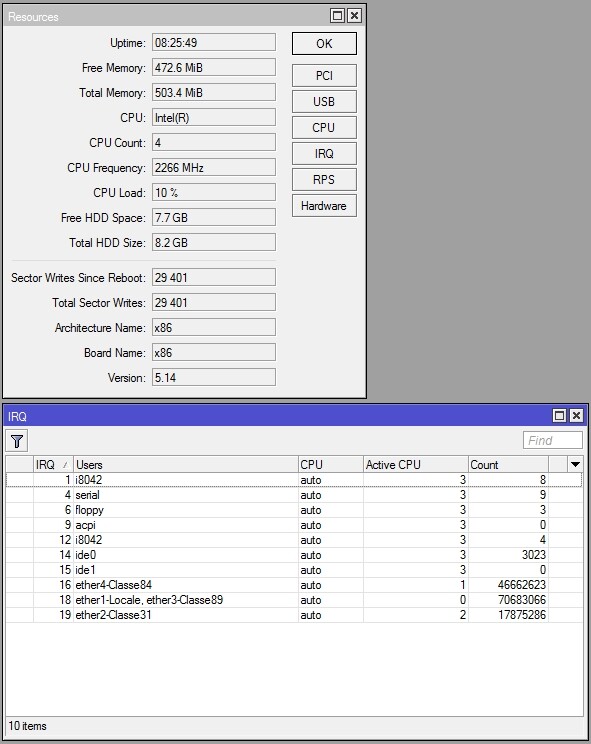Viewport: 591px width, 744px height.
Task: Click the Architecture Name x86 field
Action: (213, 327)
